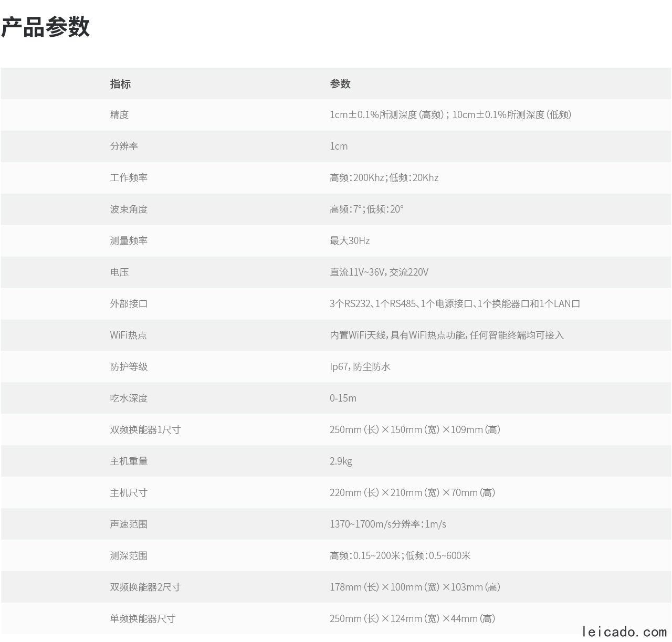Image resolution: width=672 pixels, height=642 pixels.
Task: Click the 防护等级 row label
Action: click(129, 367)
